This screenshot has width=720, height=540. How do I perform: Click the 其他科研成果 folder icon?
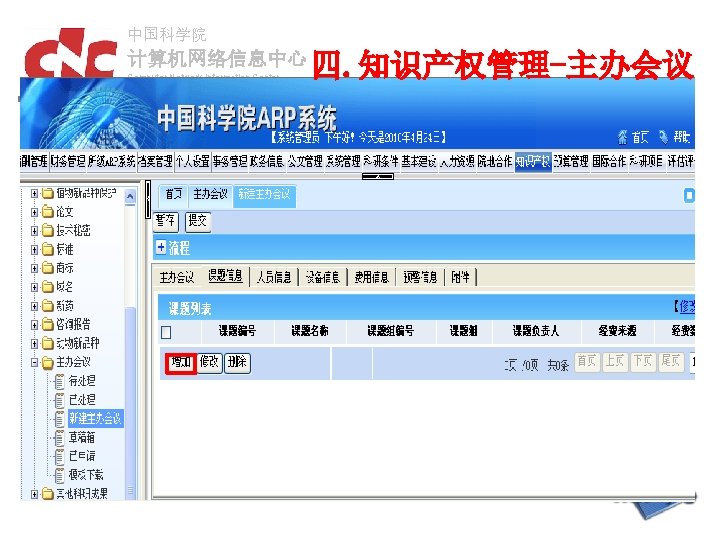pyautogui.click(x=48, y=494)
